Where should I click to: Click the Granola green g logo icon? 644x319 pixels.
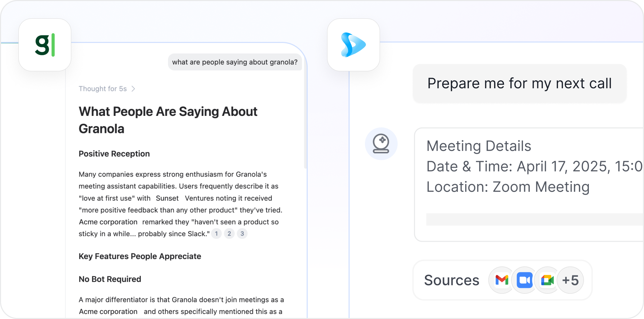coord(45,45)
